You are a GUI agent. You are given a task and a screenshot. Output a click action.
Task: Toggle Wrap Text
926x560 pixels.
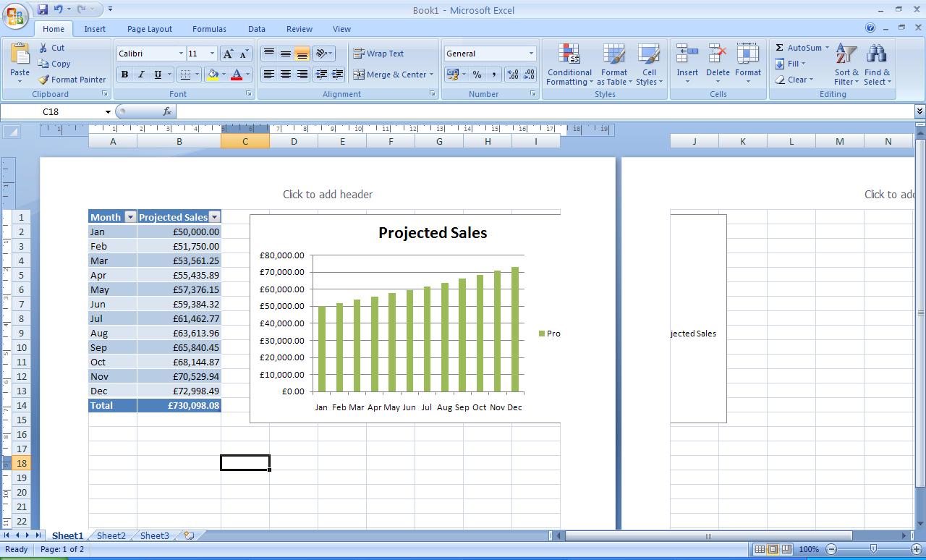point(378,54)
